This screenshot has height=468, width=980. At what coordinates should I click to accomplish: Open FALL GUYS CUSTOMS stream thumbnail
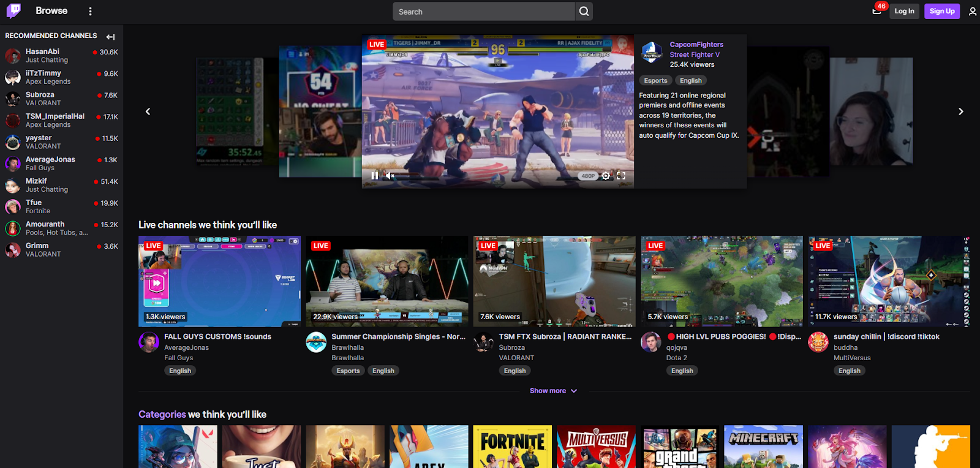pyautogui.click(x=219, y=281)
